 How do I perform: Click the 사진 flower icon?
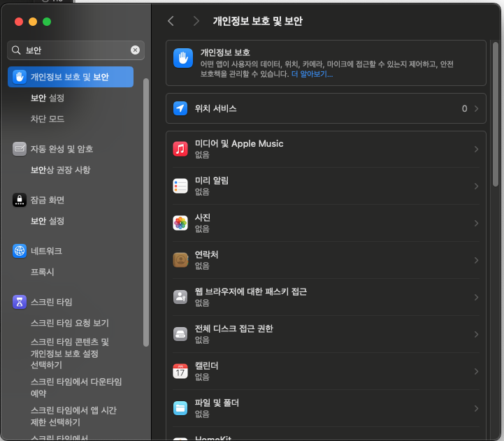(180, 223)
